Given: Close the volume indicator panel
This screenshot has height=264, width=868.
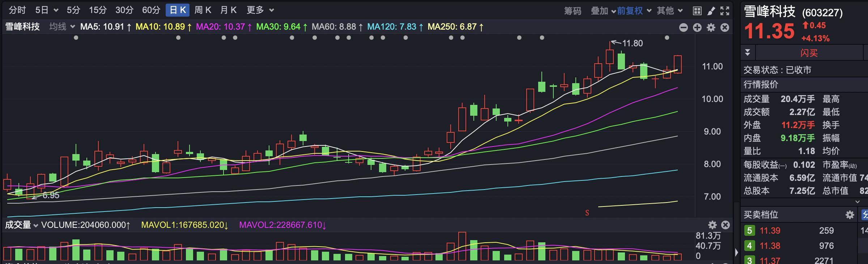Looking at the screenshot, I should point(726,225).
